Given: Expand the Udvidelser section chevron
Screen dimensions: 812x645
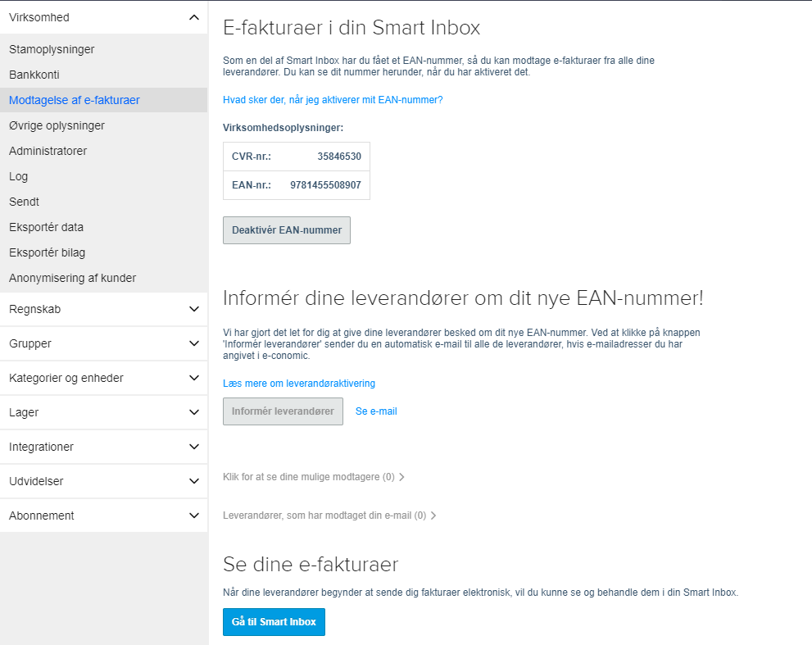Looking at the screenshot, I should click(194, 481).
